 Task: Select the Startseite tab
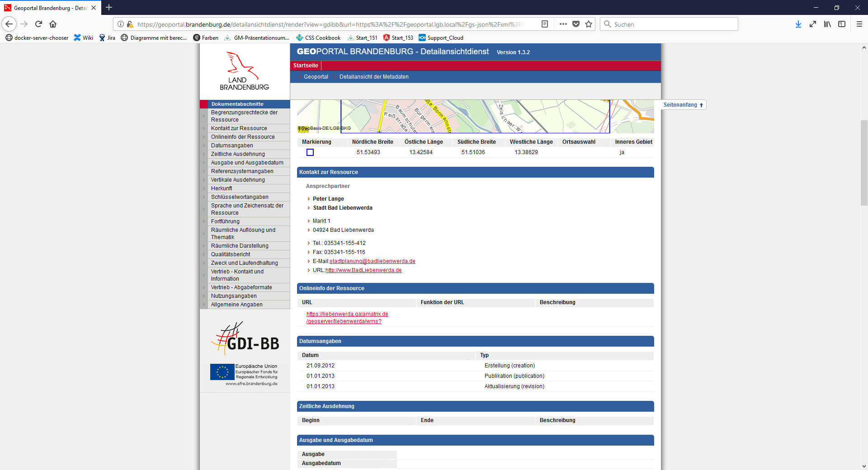306,66
